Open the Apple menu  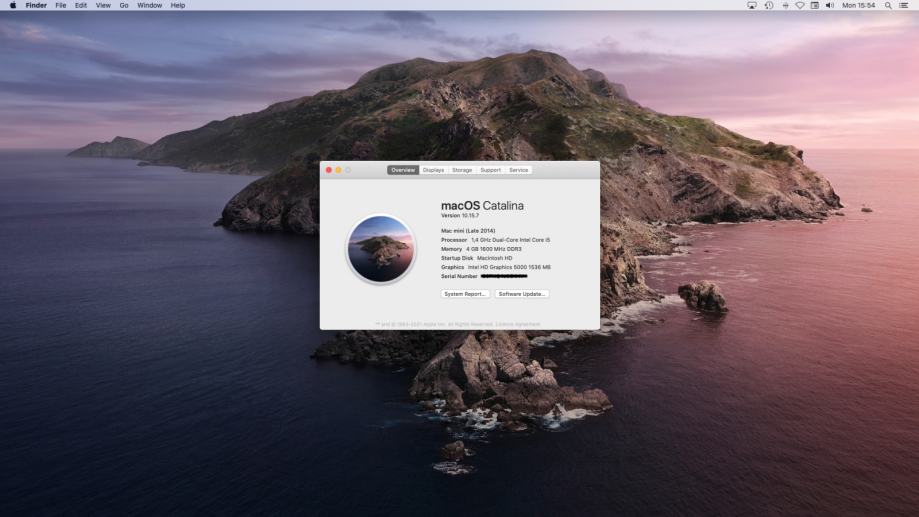(13, 5)
